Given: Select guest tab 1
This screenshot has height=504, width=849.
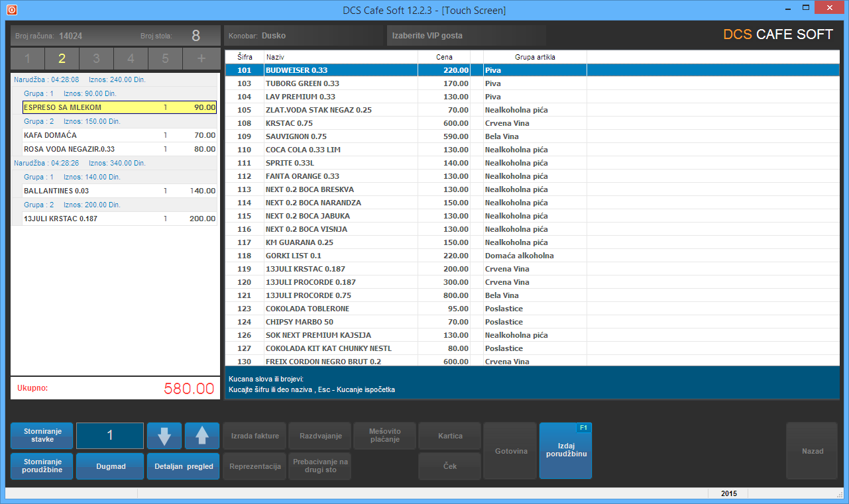Looking at the screenshot, I should point(27,58).
